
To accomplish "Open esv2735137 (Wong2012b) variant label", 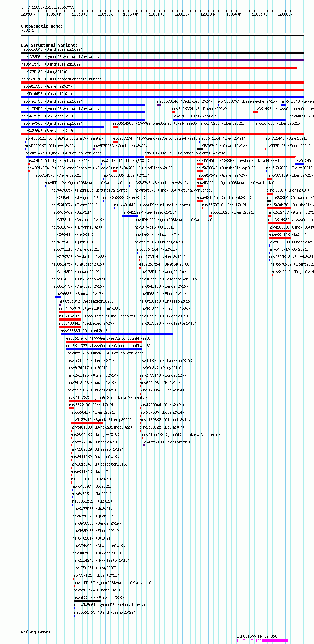I will (x=44, y=72).
